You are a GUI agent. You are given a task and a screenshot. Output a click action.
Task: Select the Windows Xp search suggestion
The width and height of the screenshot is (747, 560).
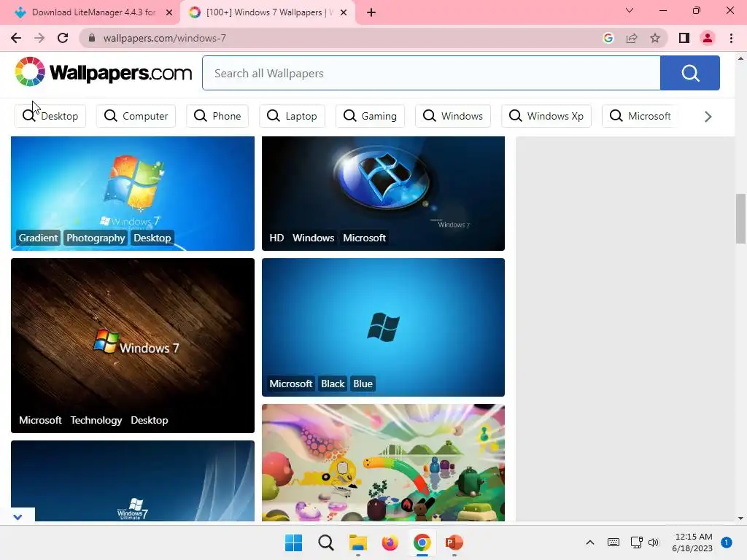pyautogui.click(x=546, y=116)
